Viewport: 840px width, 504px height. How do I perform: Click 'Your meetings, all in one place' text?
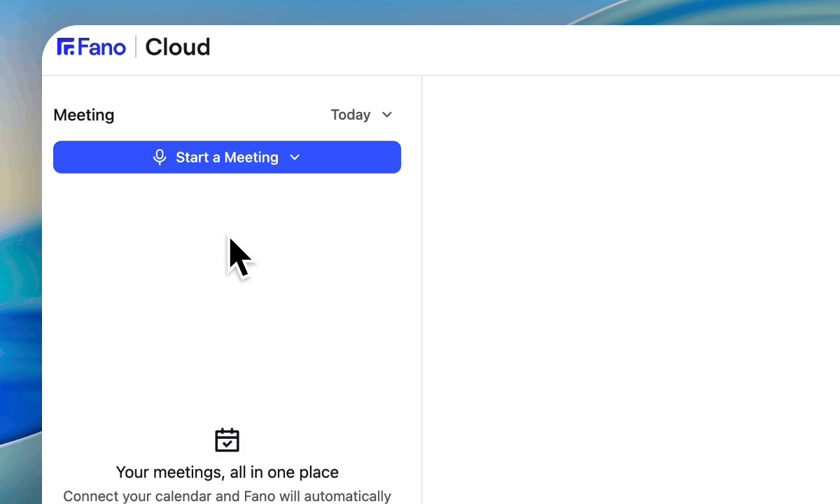(x=227, y=472)
